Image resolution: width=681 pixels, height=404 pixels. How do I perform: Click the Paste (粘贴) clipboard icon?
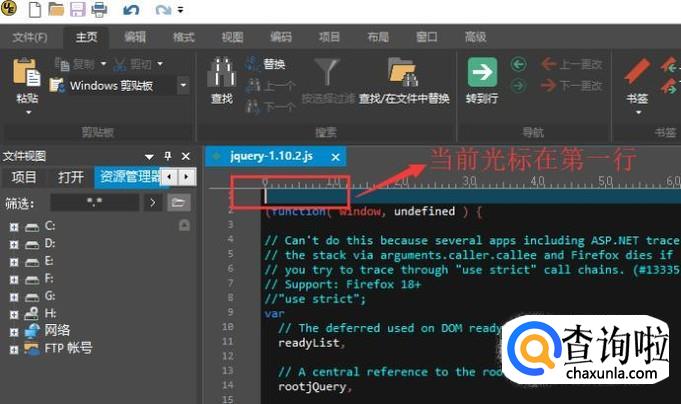[27, 74]
